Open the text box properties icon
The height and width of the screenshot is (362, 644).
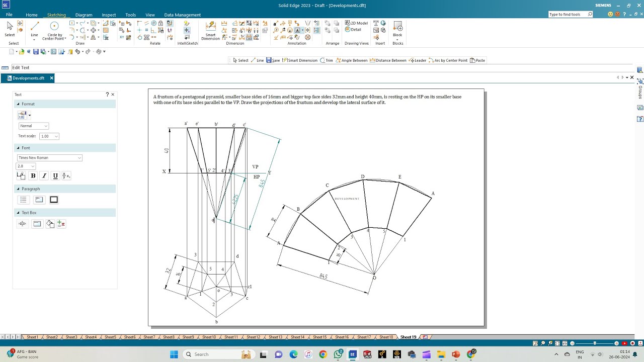coord(37,224)
